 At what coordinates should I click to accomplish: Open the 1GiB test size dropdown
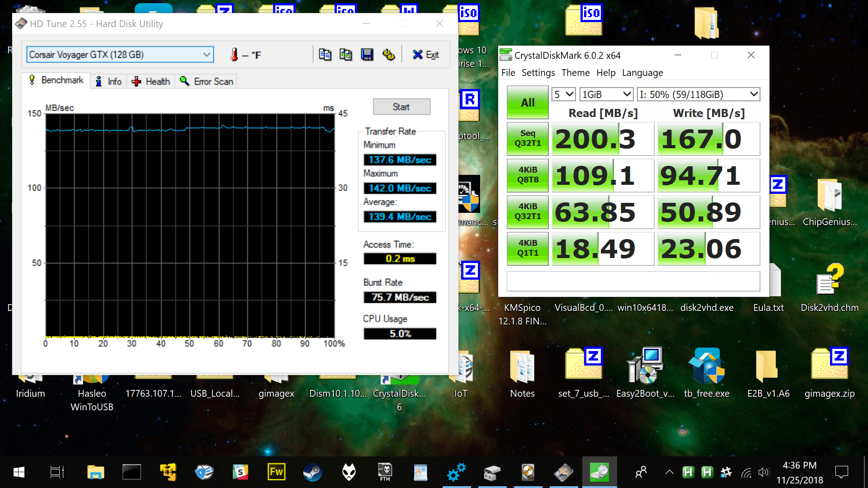(606, 94)
